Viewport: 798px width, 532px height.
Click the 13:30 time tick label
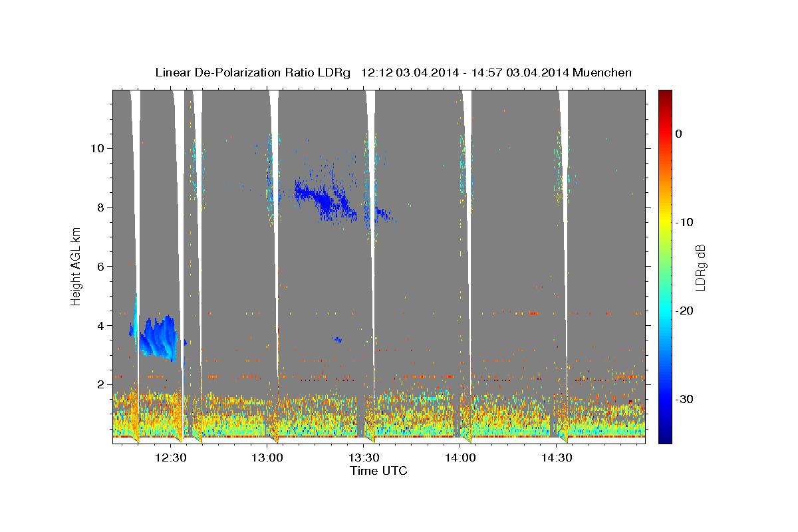click(x=364, y=458)
